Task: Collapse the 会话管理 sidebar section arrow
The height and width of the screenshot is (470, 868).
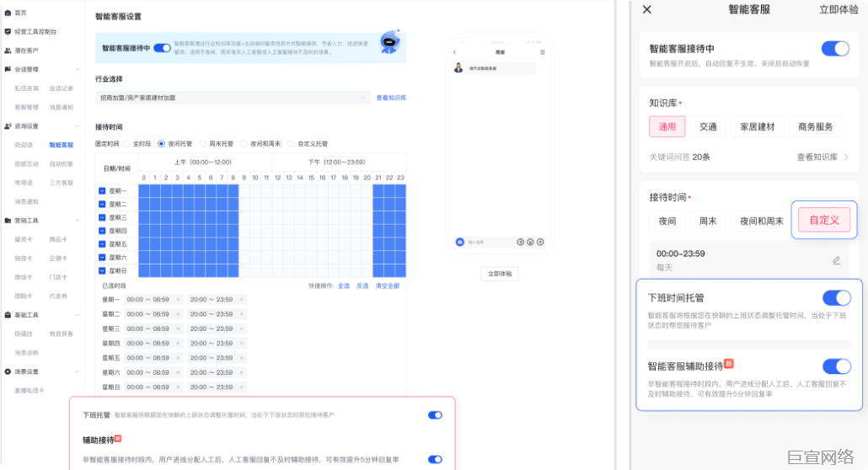Action: point(77,69)
